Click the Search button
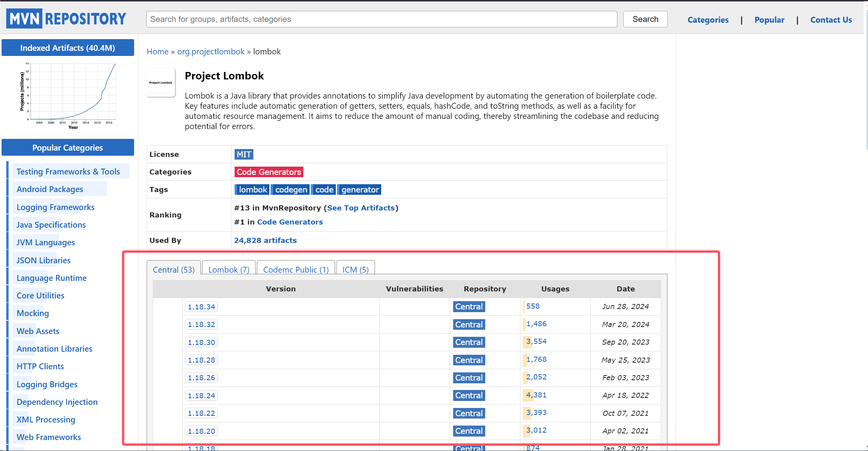The height and width of the screenshot is (451, 868). click(x=645, y=19)
